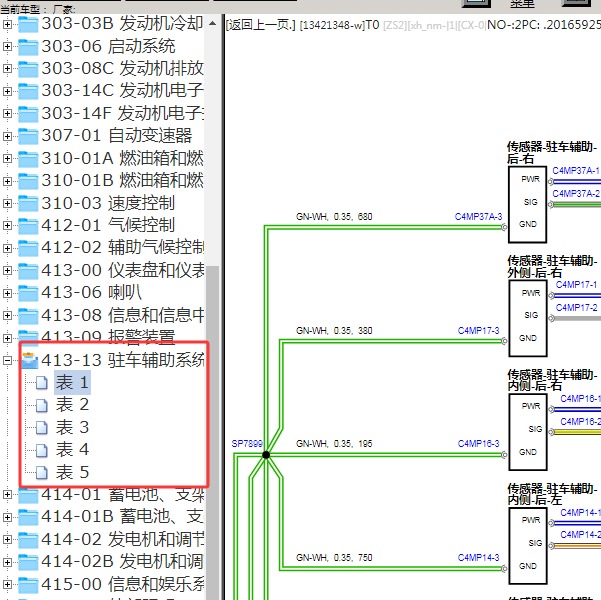Image resolution: width=601 pixels, height=600 pixels.
Task: Open sheet 表 5 under 413-13
Action: (72, 472)
